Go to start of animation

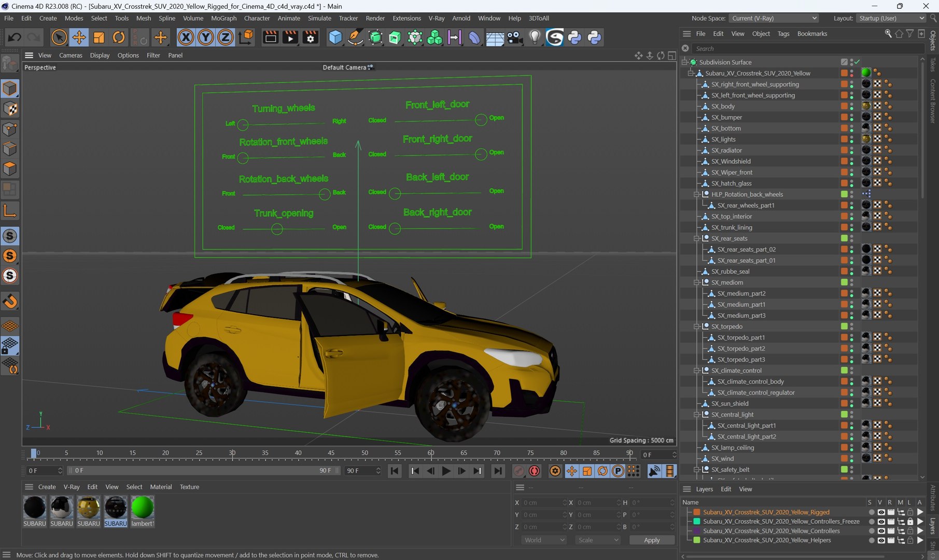pyautogui.click(x=395, y=471)
